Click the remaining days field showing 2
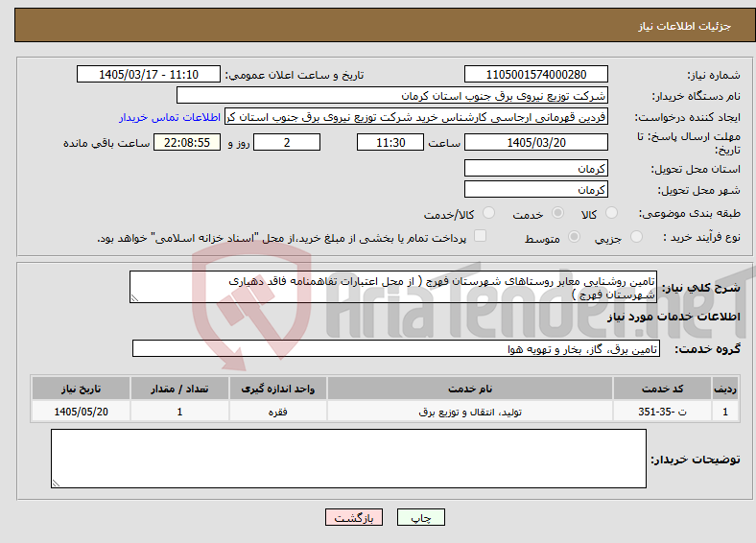This screenshot has width=756, height=543. tap(287, 142)
